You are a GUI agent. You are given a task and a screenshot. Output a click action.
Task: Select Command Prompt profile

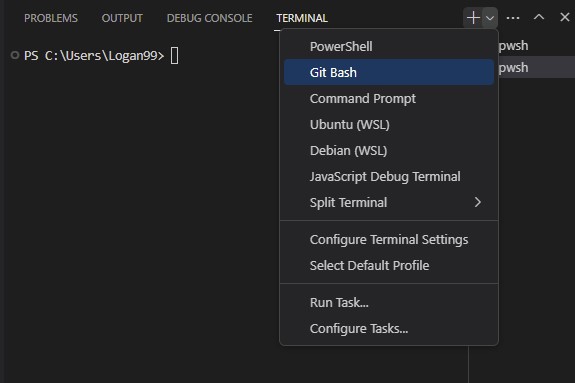pyautogui.click(x=389, y=98)
